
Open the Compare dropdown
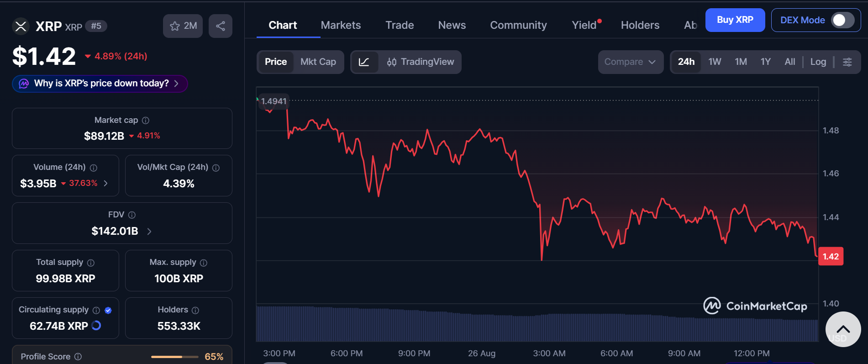click(x=631, y=62)
